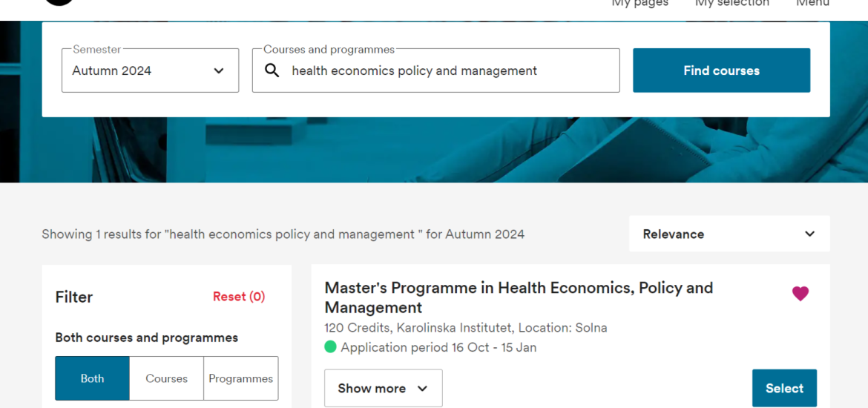Open the Relevance sort dropdown
The width and height of the screenshot is (868, 408).
click(x=729, y=234)
